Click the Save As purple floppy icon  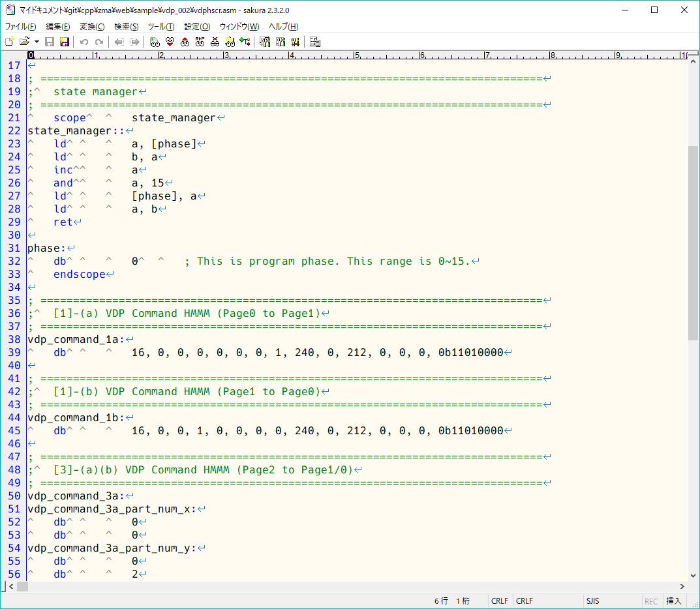pos(65,42)
